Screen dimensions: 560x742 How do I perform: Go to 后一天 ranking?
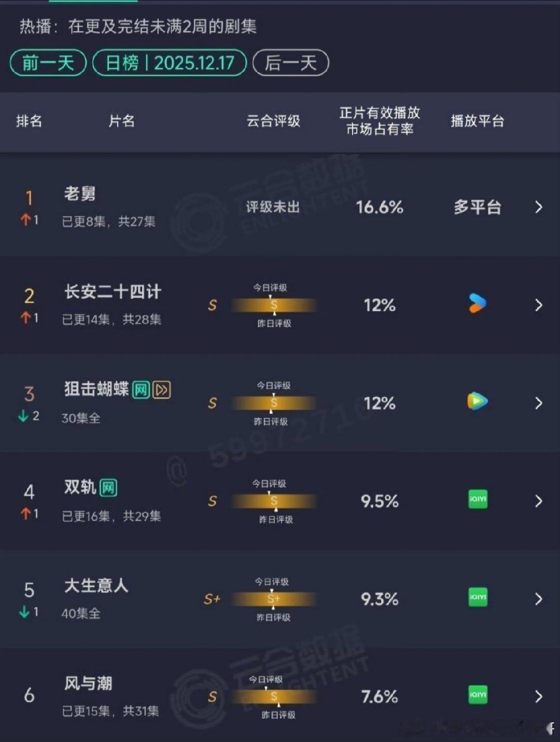click(290, 63)
